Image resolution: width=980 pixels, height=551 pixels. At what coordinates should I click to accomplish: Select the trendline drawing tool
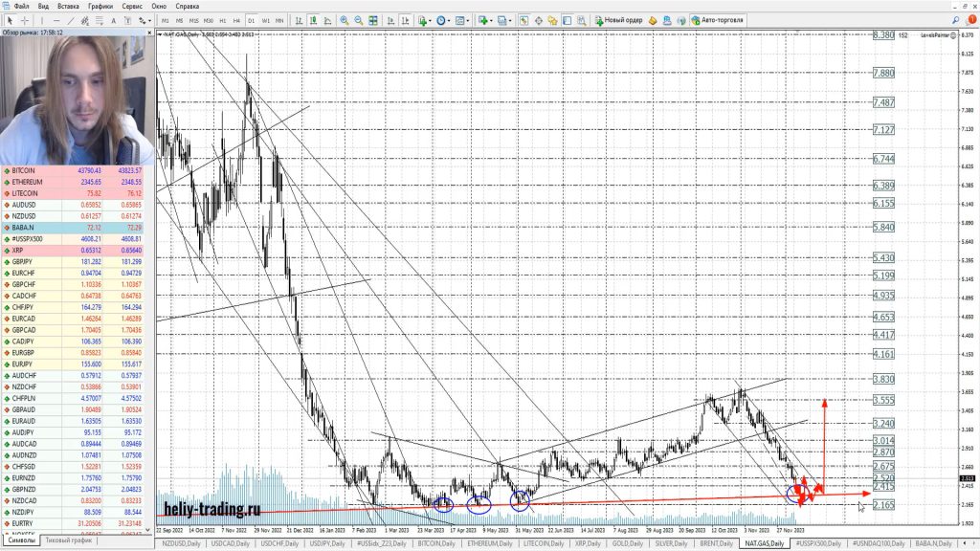(x=73, y=20)
